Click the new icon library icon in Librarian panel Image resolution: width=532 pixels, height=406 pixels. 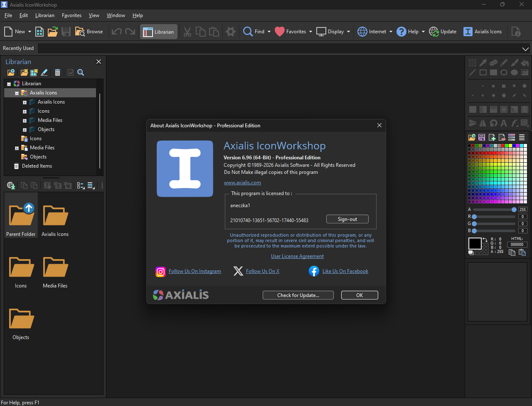pos(34,72)
